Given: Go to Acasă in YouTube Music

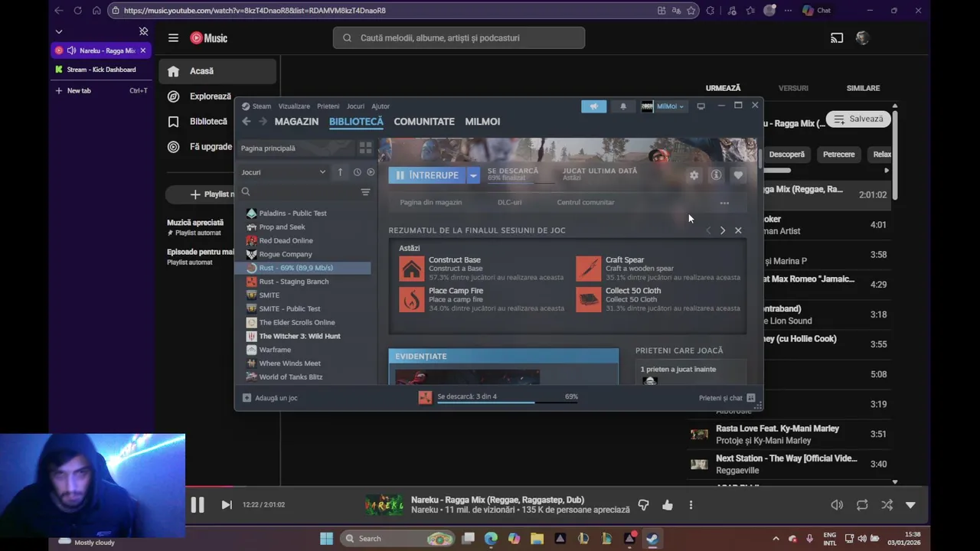Looking at the screenshot, I should pyautogui.click(x=217, y=71).
